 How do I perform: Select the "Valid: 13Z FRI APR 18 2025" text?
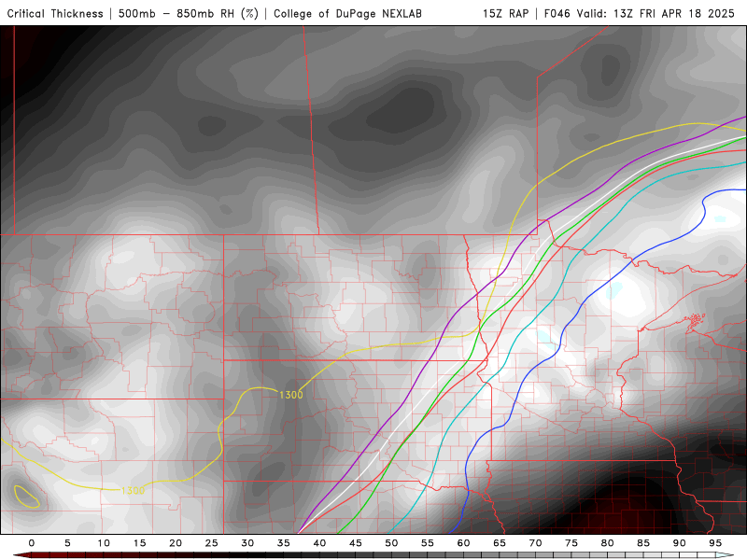point(655,13)
